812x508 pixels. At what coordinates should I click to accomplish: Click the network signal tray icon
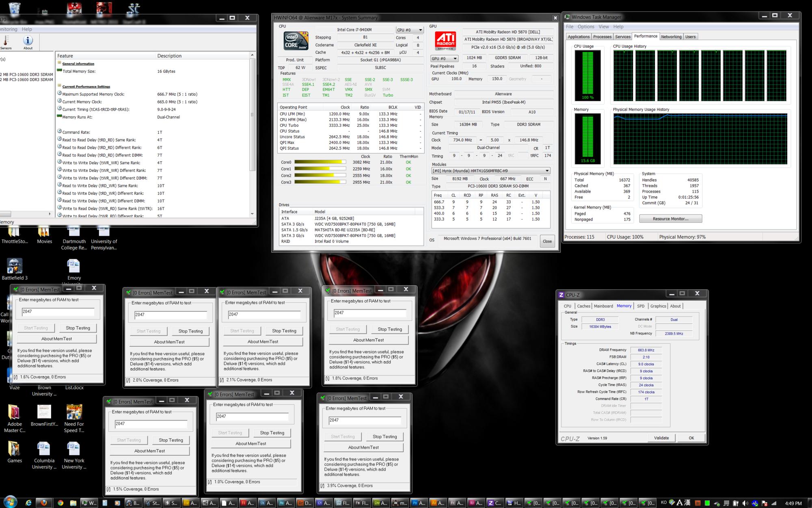click(x=774, y=503)
